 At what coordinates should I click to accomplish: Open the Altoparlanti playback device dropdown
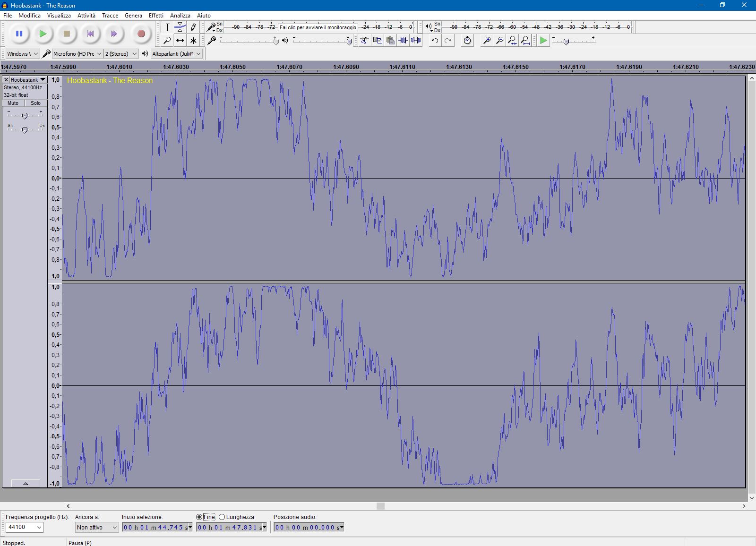(x=177, y=54)
